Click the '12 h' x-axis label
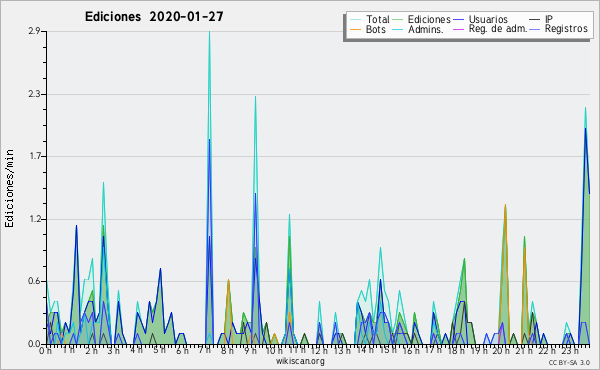This screenshot has width=600, height=370. point(319,351)
